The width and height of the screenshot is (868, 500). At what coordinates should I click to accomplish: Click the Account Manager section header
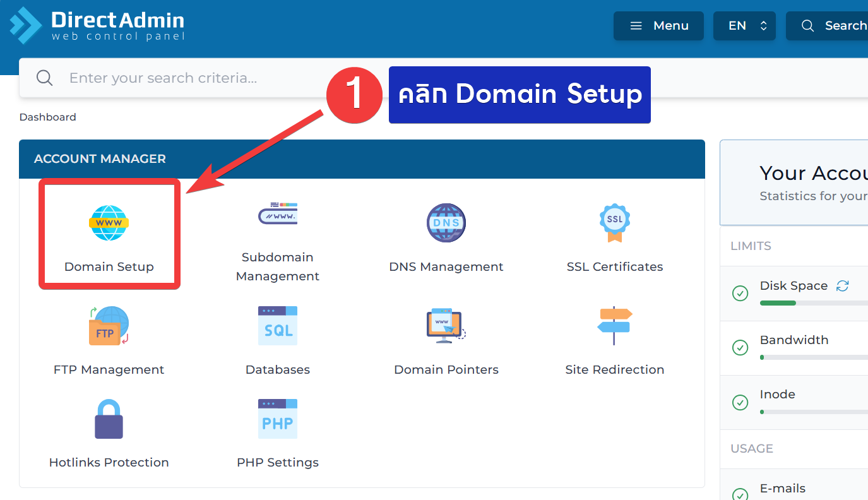(100, 159)
